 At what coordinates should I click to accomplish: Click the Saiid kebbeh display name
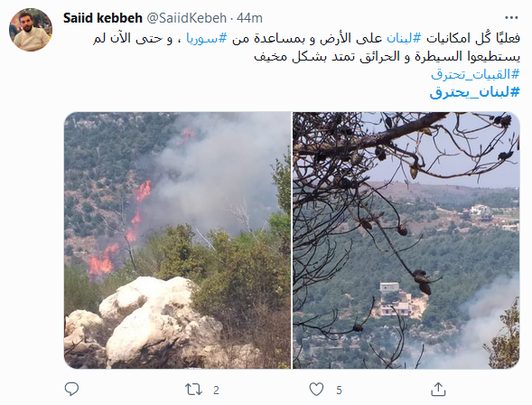tap(102, 18)
